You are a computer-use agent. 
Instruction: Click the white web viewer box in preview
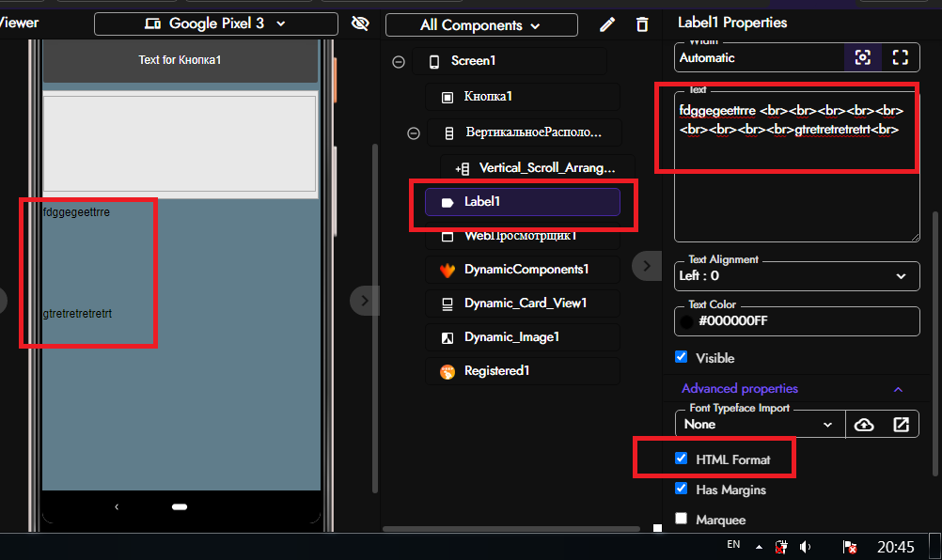[x=180, y=144]
